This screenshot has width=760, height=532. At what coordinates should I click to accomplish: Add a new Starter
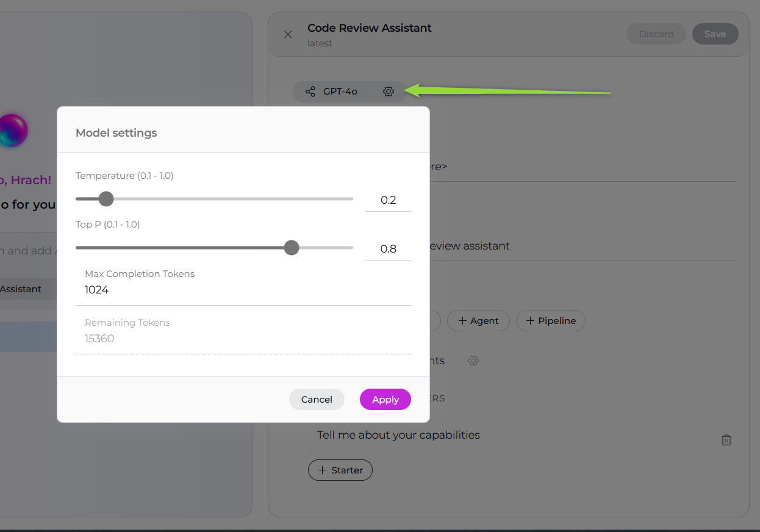pyautogui.click(x=340, y=470)
